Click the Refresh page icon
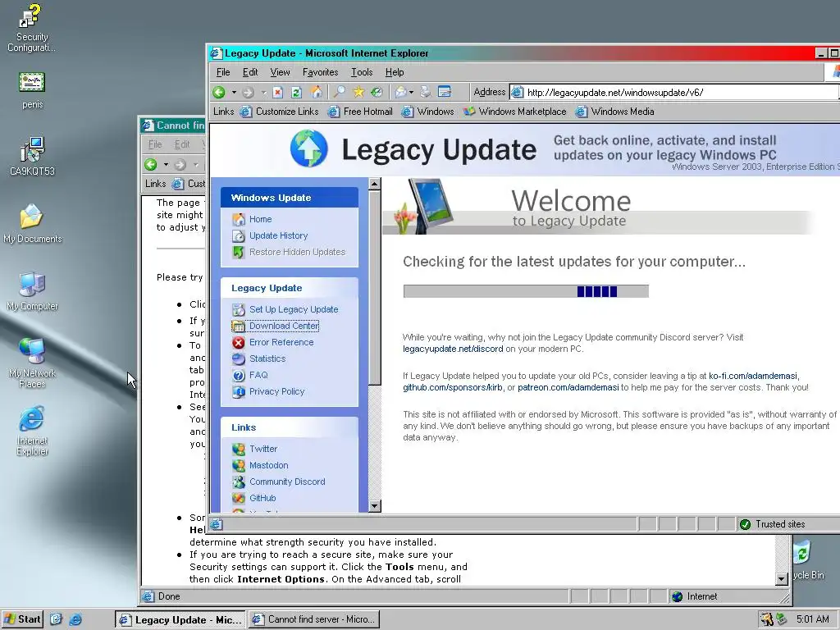 [296, 92]
